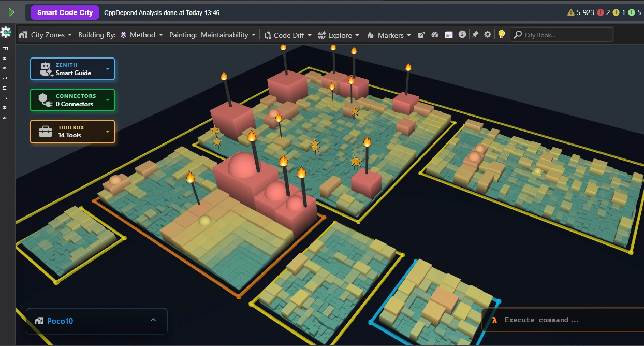Open the Code Diff menu
644x346 pixels.
coord(288,35)
